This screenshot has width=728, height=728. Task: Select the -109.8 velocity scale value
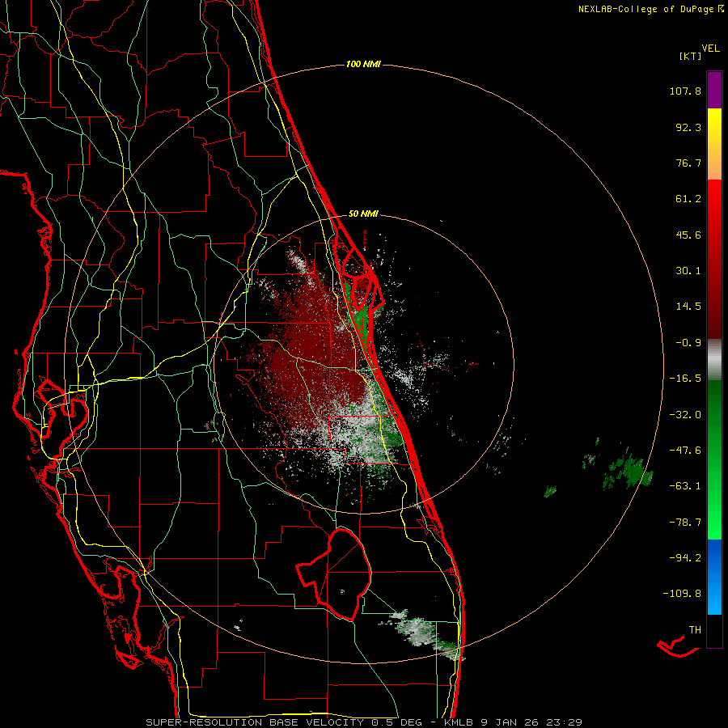coord(682,594)
